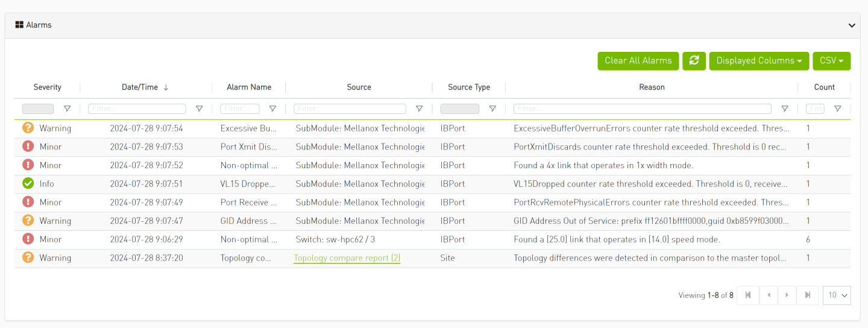This screenshot has height=328, width=868.
Task: Go to the last page of alarms
Action: pyautogui.click(x=807, y=295)
